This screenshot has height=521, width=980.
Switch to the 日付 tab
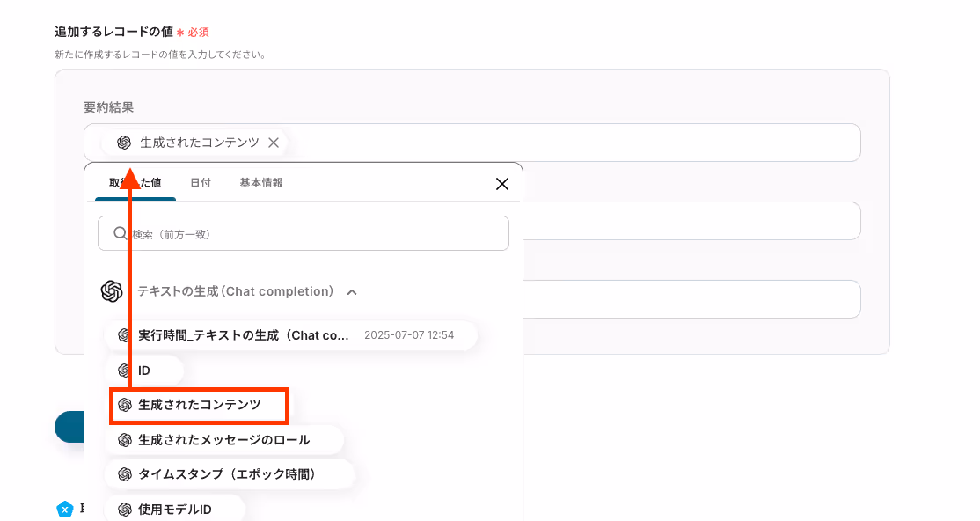(200, 183)
